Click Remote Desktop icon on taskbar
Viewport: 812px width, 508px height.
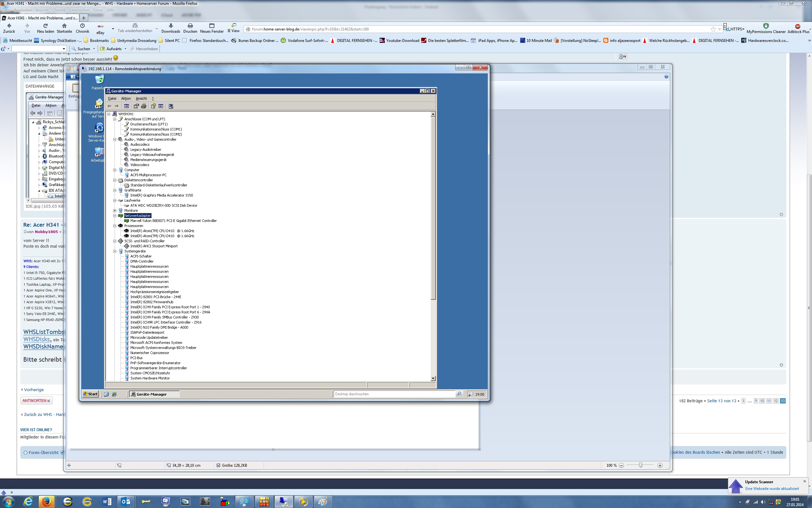coord(284,502)
